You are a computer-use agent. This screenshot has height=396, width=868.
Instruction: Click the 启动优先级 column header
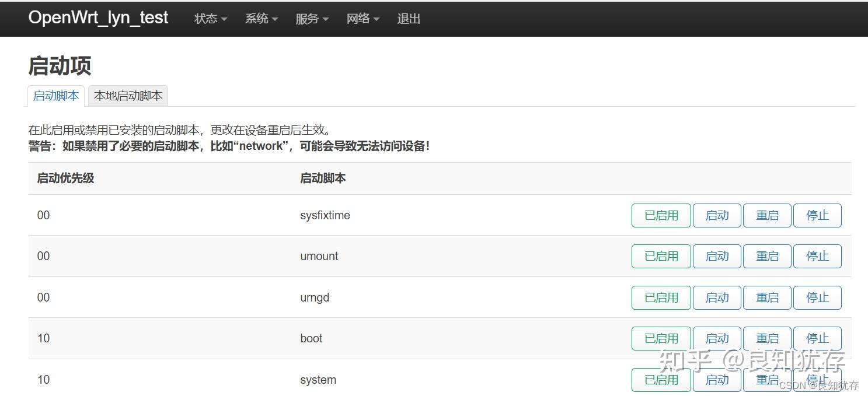click(65, 178)
